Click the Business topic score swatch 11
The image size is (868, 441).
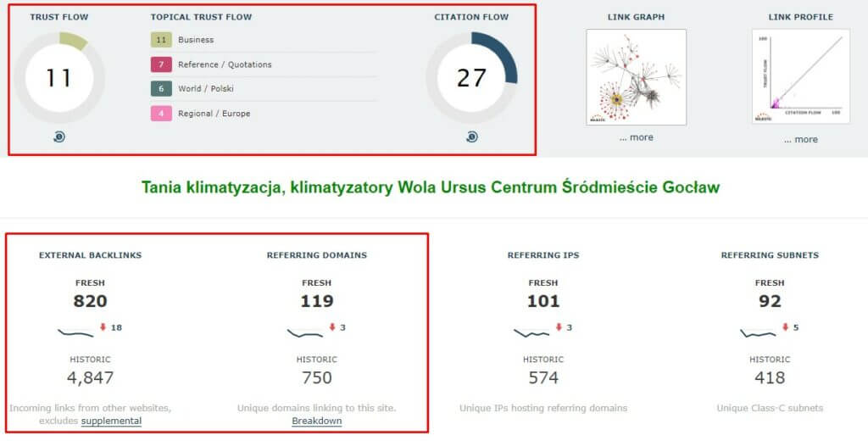[x=161, y=40]
